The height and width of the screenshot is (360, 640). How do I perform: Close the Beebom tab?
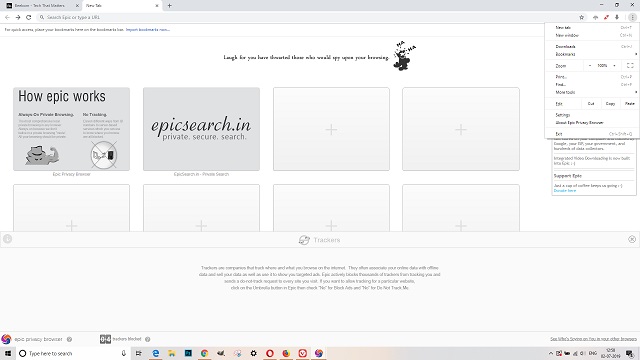click(77, 6)
